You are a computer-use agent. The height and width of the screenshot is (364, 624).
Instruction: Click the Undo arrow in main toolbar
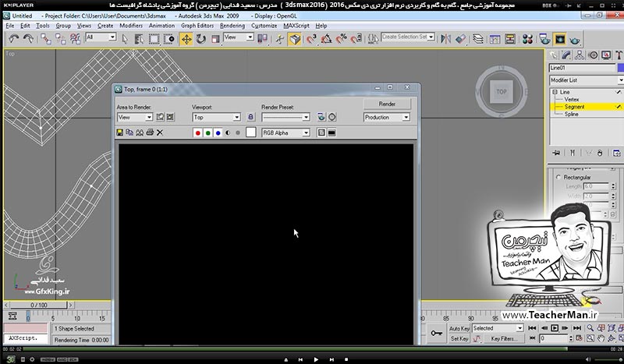[x=13, y=39]
